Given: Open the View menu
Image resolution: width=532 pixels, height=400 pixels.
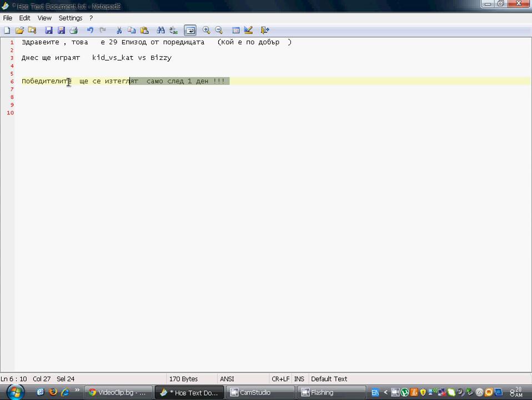Looking at the screenshot, I should pyautogui.click(x=44, y=18).
